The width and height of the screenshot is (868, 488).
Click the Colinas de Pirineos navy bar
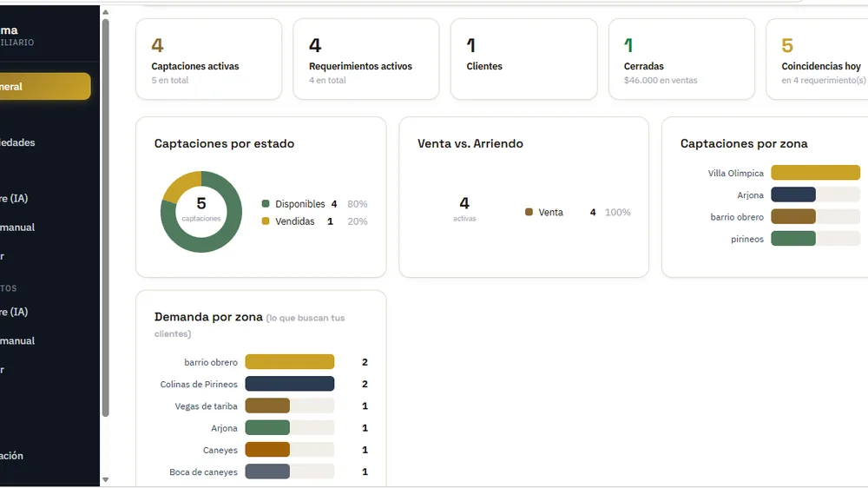[x=290, y=384]
